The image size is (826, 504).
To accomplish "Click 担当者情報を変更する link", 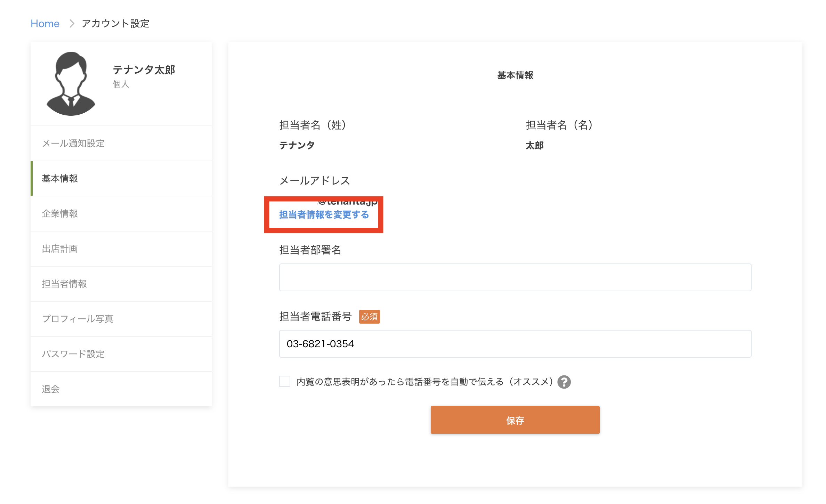I will click(x=324, y=215).
